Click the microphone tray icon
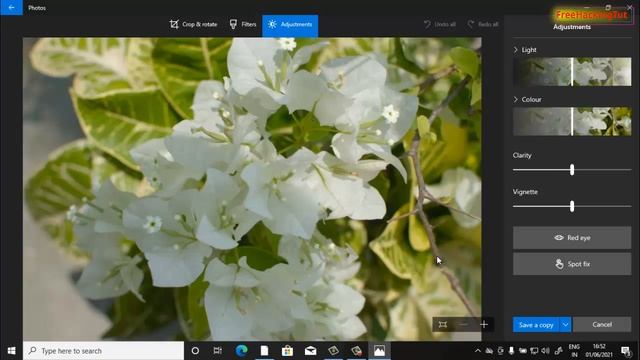Screen dimensions: 640x360 pos(511,351)
